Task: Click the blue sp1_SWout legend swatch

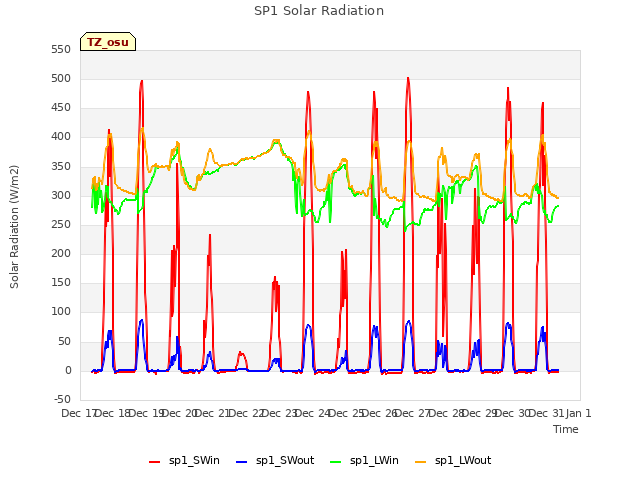Action: click(242, 462)
